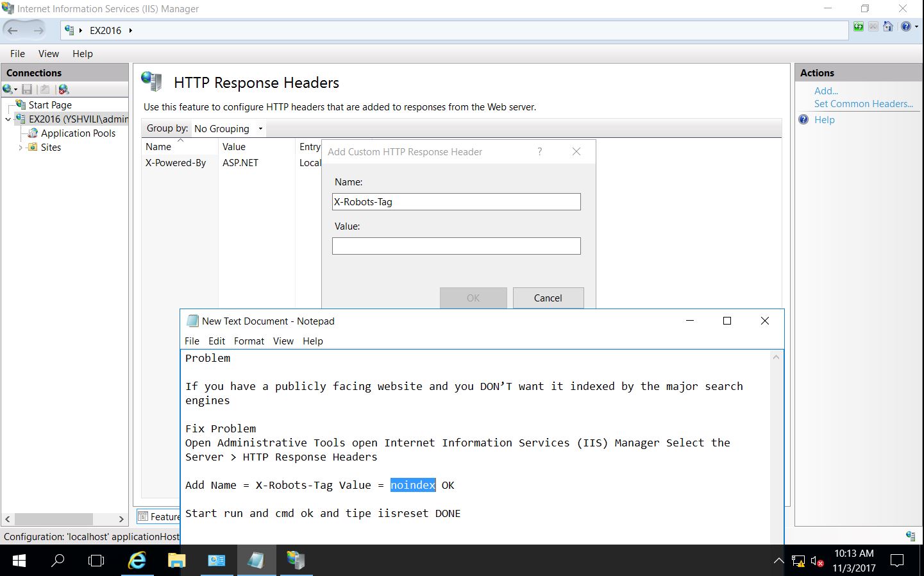Click the HTTP Response Headers feature icon

(152, 81)
